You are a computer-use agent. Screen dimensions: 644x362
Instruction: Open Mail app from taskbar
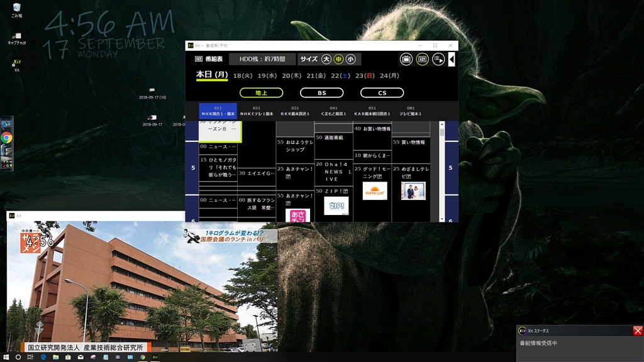tap(80, 357)
